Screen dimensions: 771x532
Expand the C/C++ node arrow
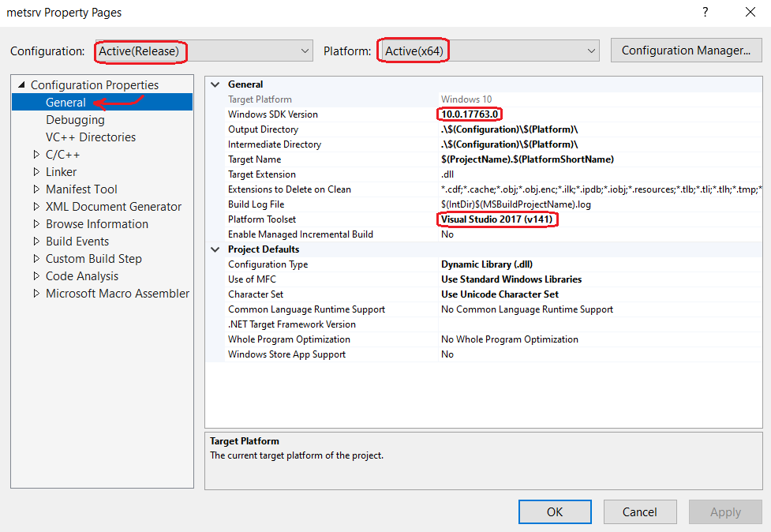point(36,155)
